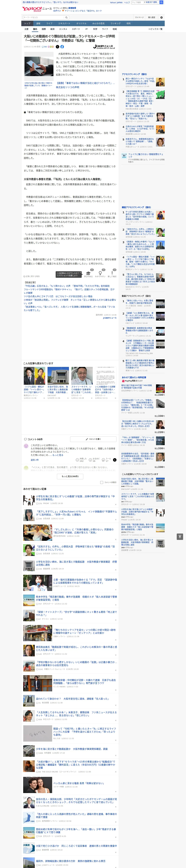Open the 【画像】「事実ではない情報が当社と結びつけられて」 link

coord(85,85)
